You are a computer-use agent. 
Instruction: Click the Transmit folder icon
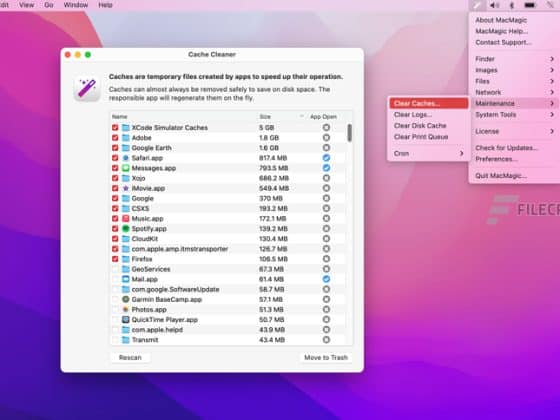[125, 340]
